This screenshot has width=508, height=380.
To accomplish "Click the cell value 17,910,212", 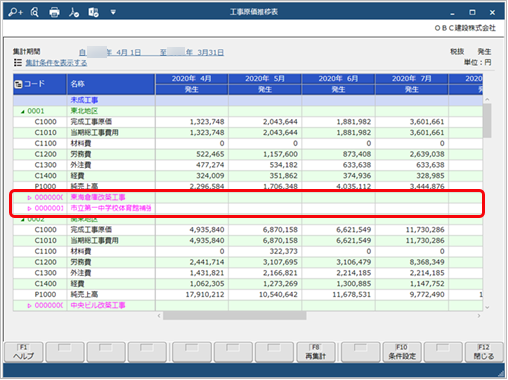I will [x=205, y=295].
